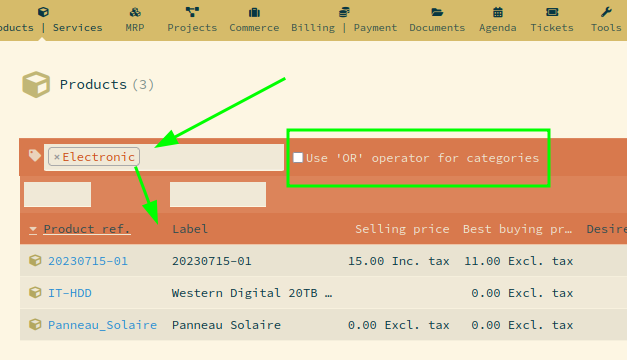627x360 pixels.
Task: Click the Tickets icon
Action: (x=552, y=12)
